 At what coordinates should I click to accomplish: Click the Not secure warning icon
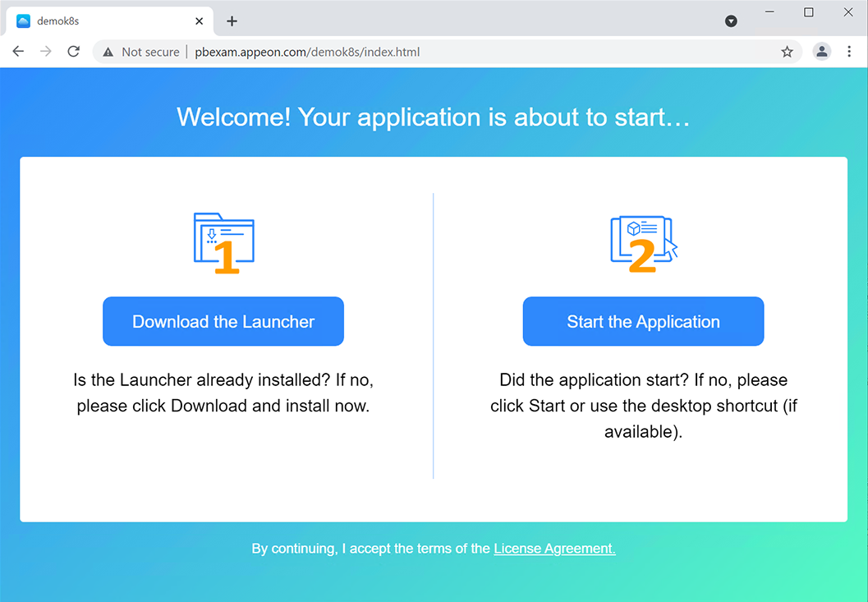[108, 52]
